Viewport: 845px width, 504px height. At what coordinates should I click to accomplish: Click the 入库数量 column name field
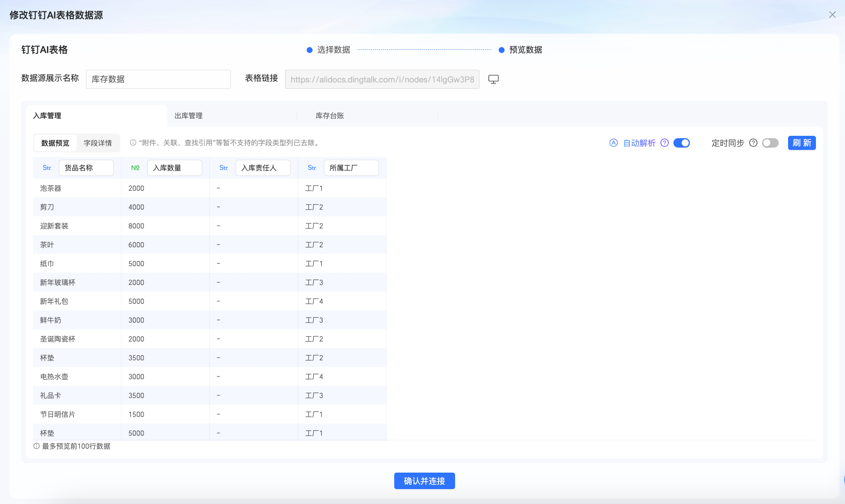174,168
